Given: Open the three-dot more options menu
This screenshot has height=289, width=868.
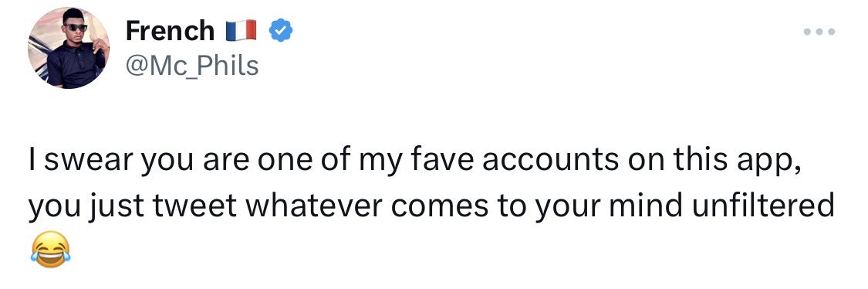Looking at the screenshot, I should [819, 32].
